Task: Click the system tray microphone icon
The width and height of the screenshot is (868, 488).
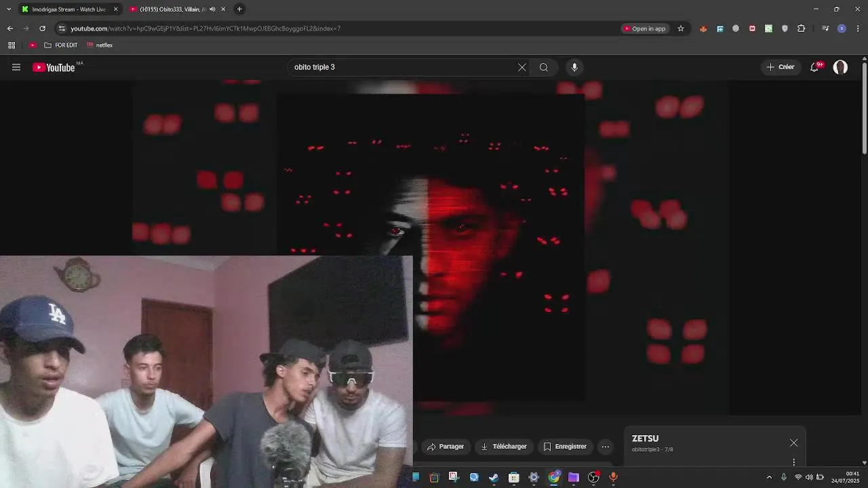Action: 784,477
